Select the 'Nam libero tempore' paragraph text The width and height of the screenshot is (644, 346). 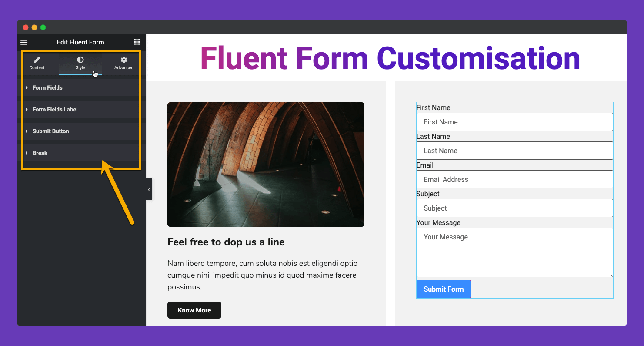tap(263, 275)
